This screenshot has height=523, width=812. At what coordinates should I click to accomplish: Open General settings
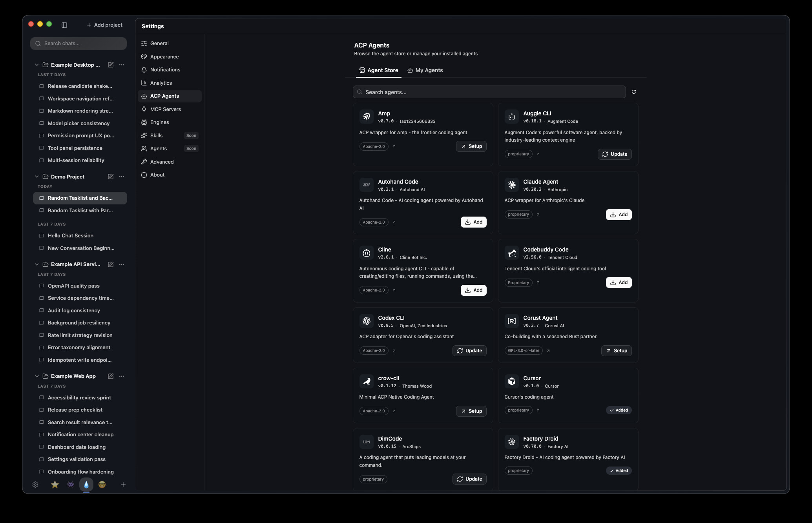click(x=170, y=44)
